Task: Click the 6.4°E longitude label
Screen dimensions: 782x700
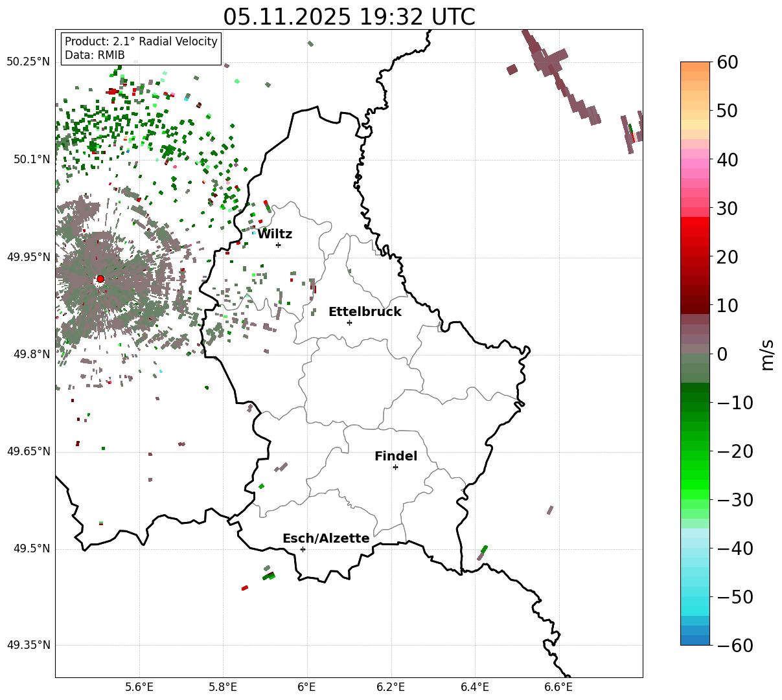Action: point(475,687)
